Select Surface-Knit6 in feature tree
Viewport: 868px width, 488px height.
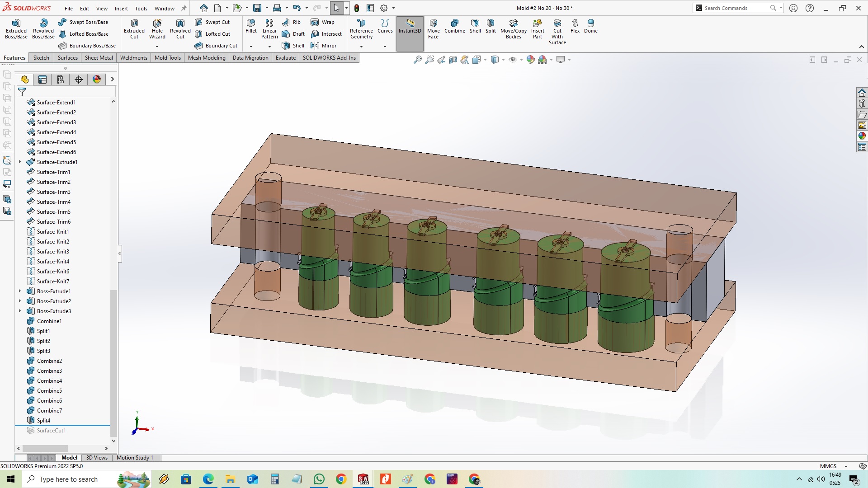pyautogui.click(x=53, y=271)
